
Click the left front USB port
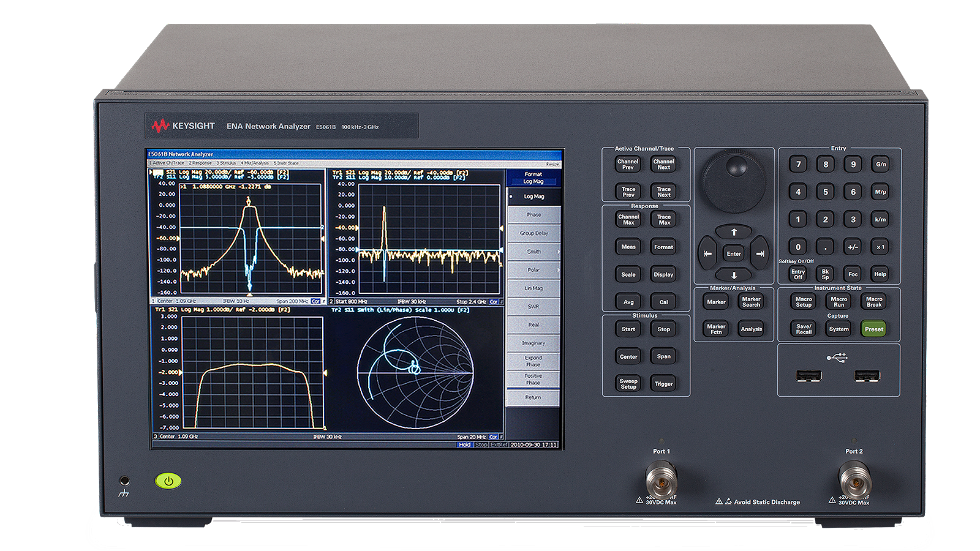(x=809, y=376)
